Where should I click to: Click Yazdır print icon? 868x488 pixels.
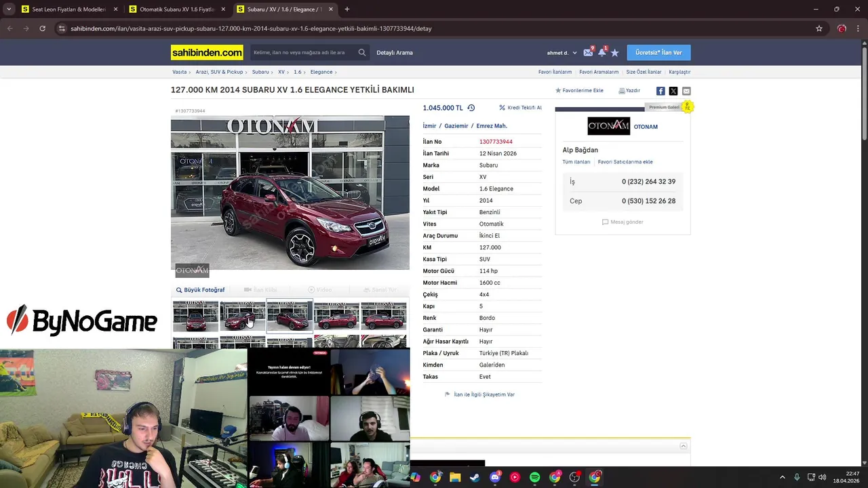coord(629,90)
